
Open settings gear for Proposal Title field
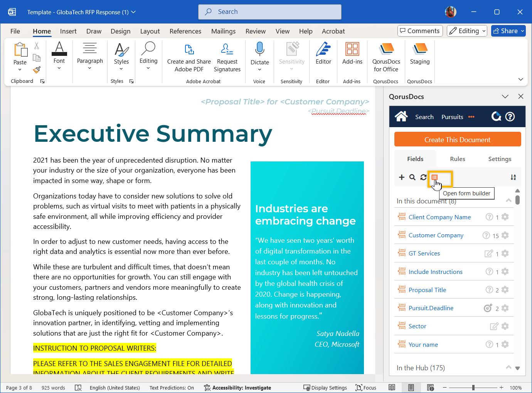(x=505, y=289)
